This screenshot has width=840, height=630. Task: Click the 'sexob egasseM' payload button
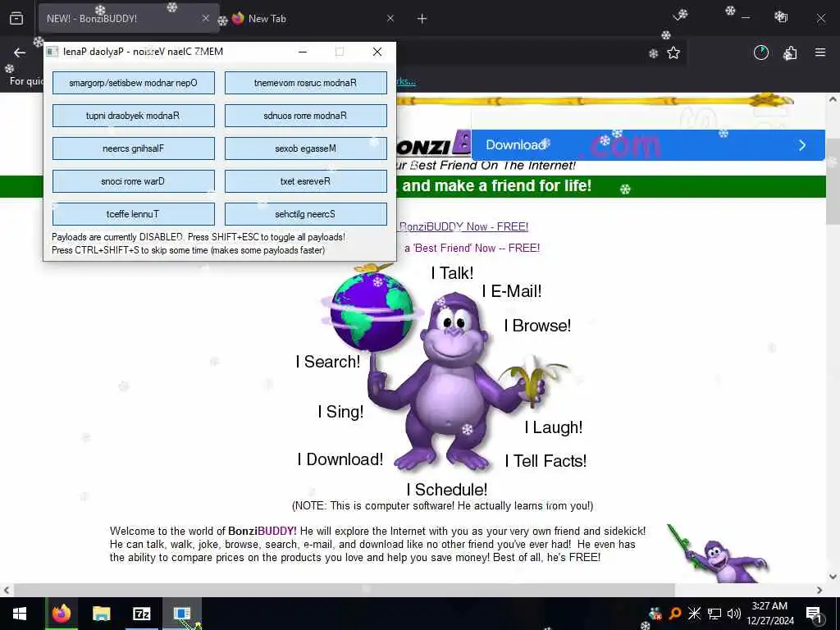pos(306,148)
